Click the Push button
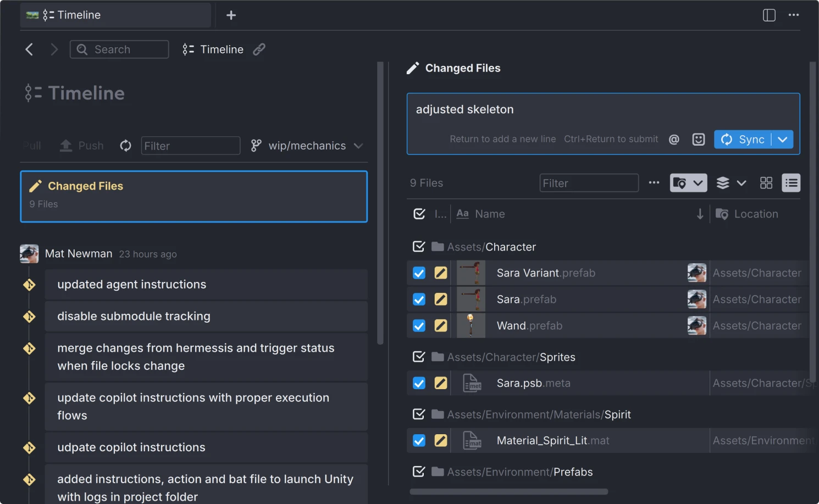819x504 pixels. pos(81,146)
